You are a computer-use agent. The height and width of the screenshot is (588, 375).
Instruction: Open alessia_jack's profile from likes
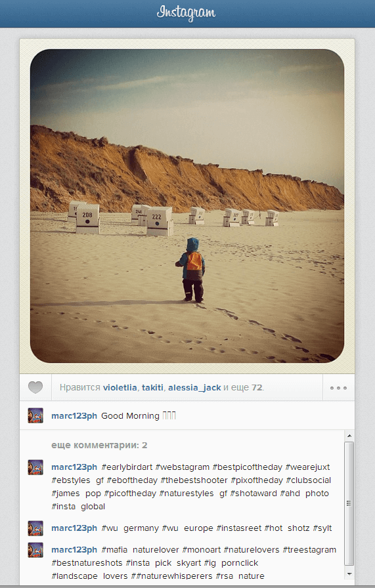coord(194,388)
